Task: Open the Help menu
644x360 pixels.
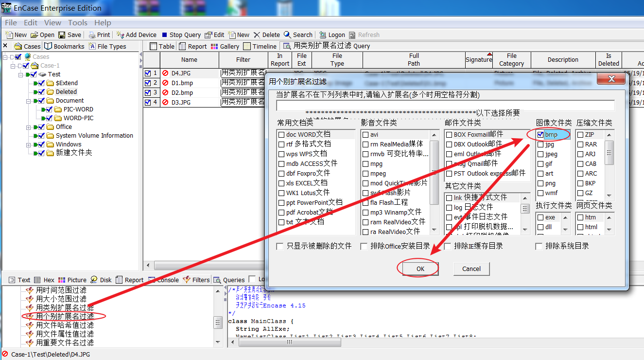Action: pyautogui.click(x=103, y=22)
